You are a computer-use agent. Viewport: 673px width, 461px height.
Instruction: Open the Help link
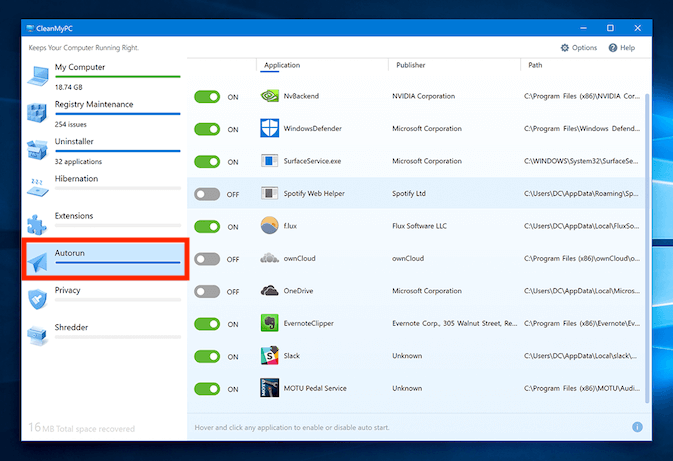coord(621,48)
